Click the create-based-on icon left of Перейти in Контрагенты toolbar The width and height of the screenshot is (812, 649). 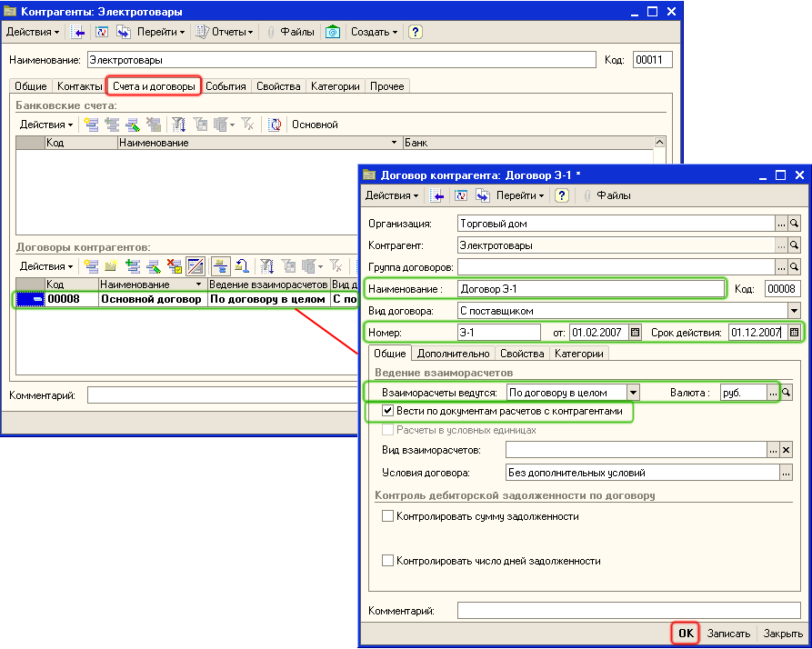click(124, 32)
